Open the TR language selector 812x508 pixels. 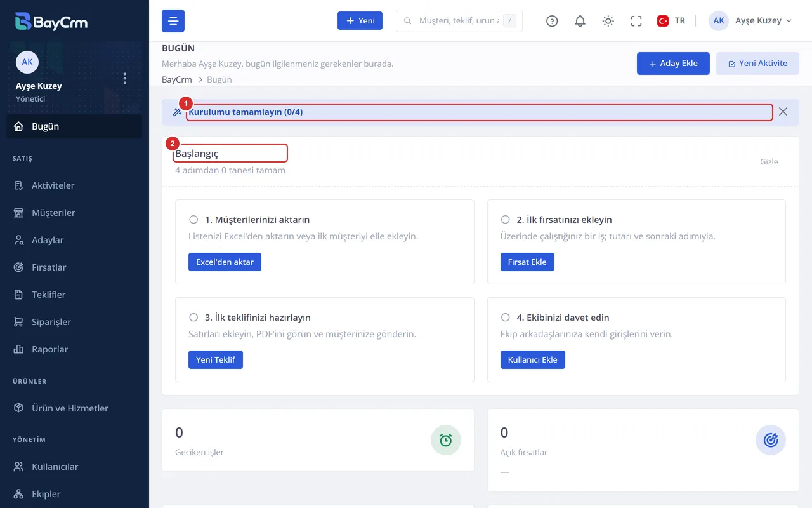pos(671,21)
